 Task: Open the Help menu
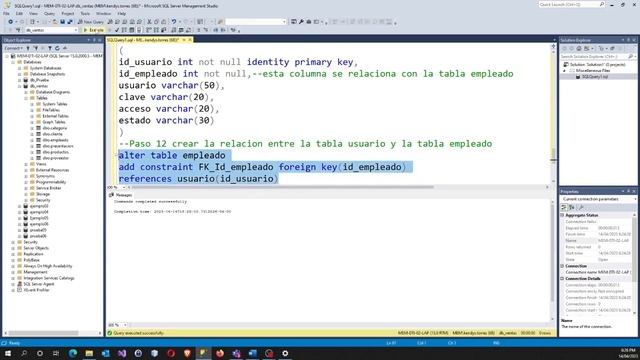[x=122, y=13]
